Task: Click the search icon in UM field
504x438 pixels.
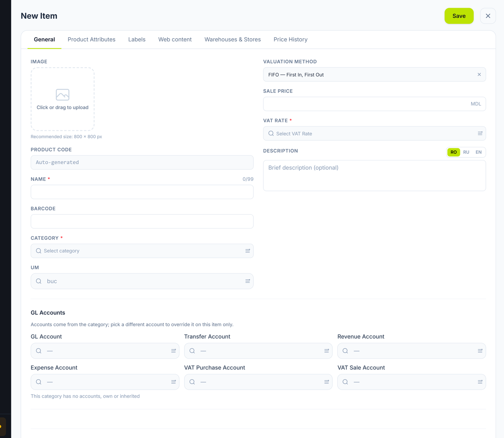Action: coord(39,281)
